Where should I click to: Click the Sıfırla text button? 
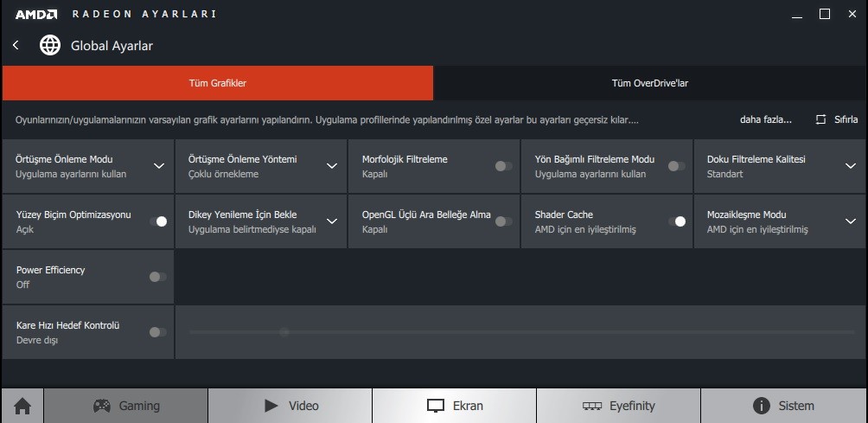click(846, 119)
